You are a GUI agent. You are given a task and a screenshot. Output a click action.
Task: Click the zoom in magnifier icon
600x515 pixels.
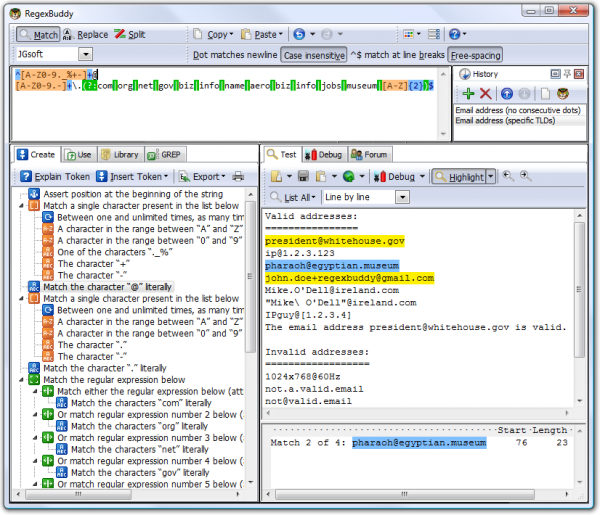pyautogui.click(x=508, y=176)
